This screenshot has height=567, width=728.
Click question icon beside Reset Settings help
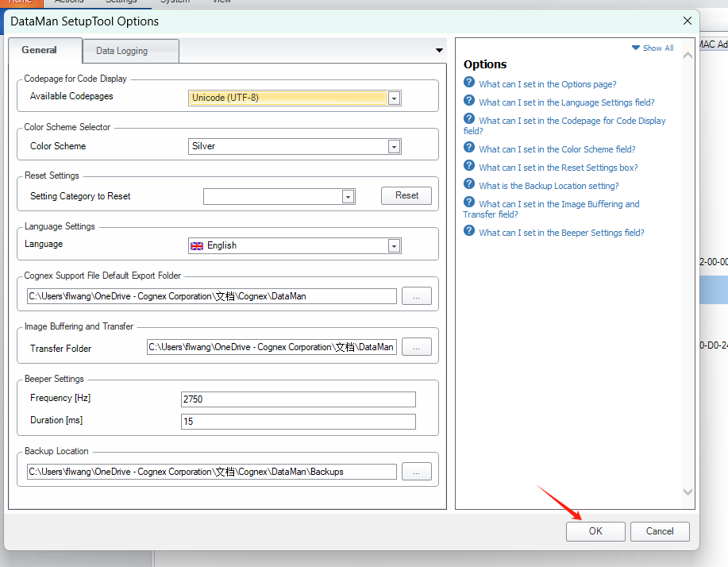tap(469, 165)
